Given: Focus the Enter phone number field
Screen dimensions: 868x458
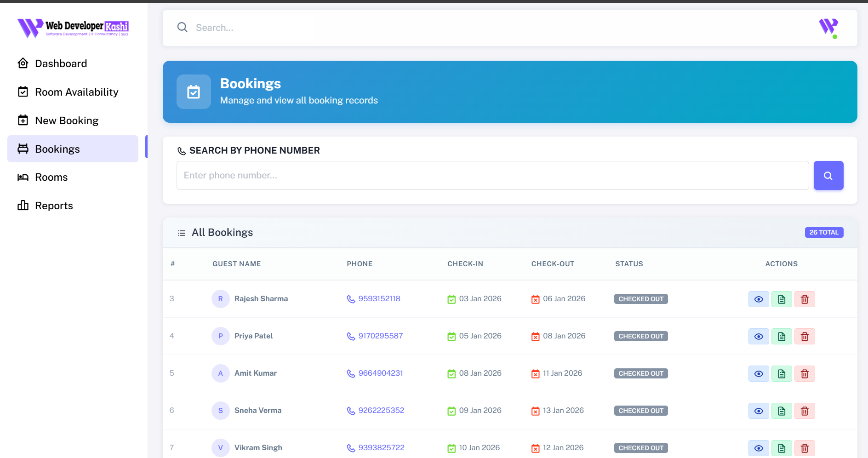Looking at the screenshot, I should (x=492, y=176).
